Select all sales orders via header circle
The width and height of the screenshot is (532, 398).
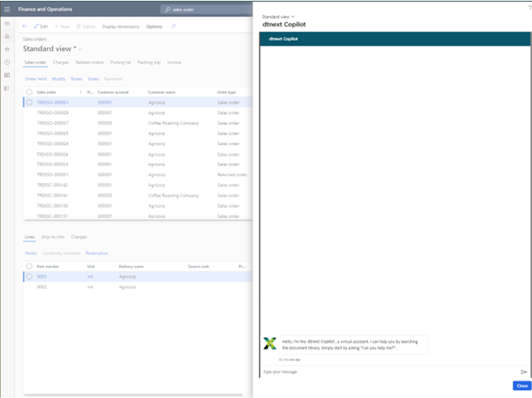pos(29,92)
